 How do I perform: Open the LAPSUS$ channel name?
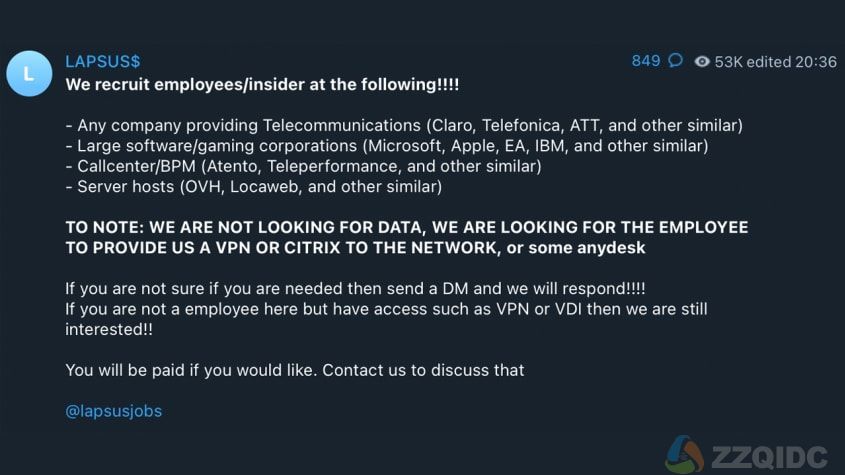pyautogui.click(x=102, y=61)
